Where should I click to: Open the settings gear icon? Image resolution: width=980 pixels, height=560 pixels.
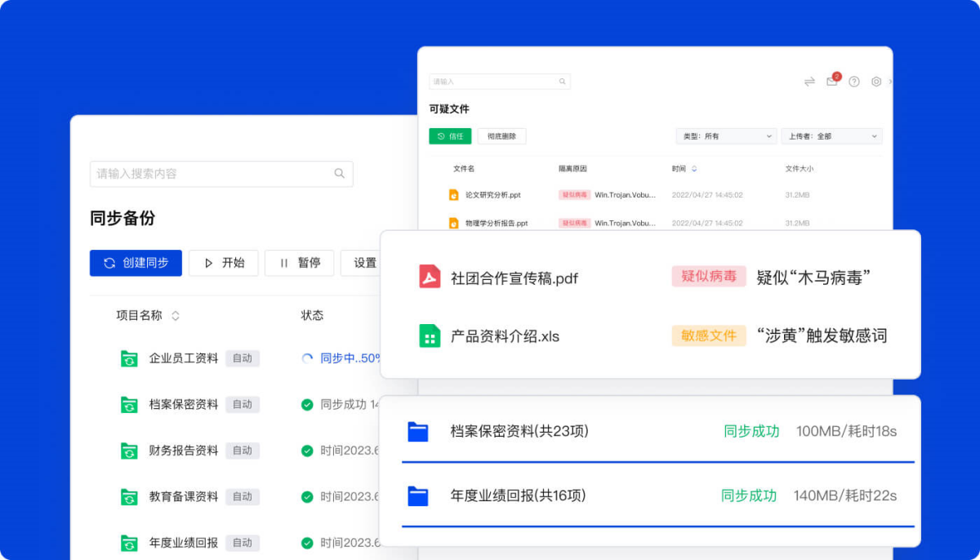point(875,82)
